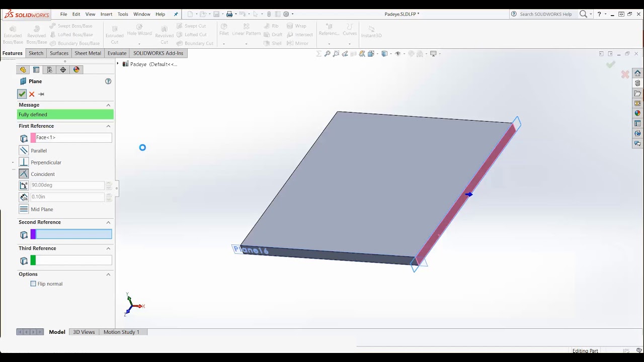The width and height of the screenshot is (644, 362).
Task: Switch to the 3D Views tab
Action: [84, 332]
